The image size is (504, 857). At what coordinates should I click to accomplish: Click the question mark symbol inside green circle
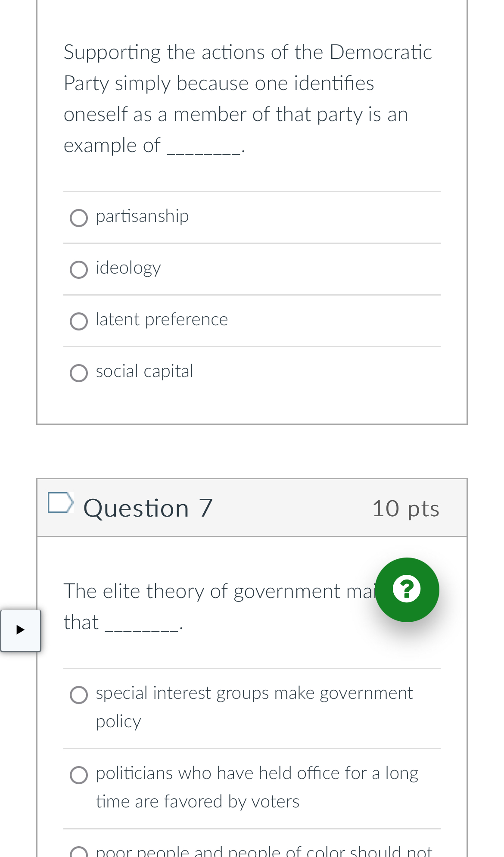click(408, 590)
